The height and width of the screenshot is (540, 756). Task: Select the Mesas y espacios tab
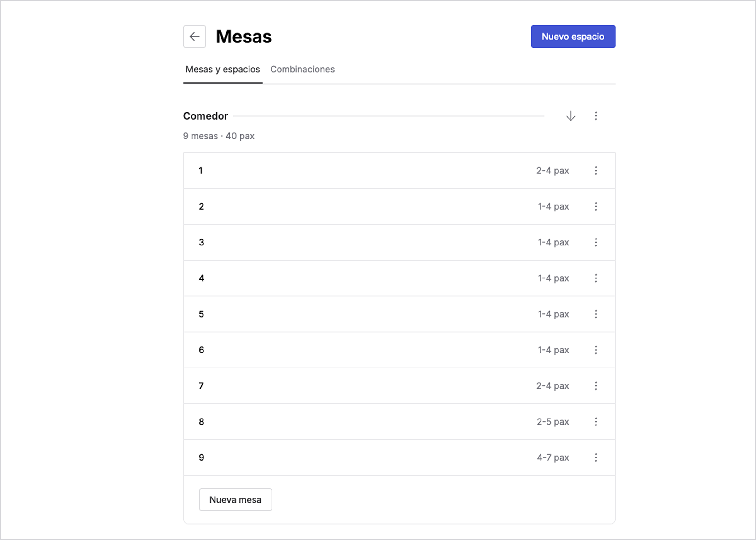(223, 69)
